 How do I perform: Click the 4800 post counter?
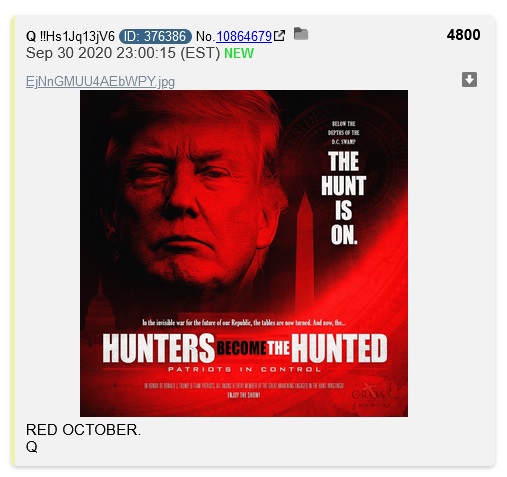pyautogui.click(x=463, y=35)
